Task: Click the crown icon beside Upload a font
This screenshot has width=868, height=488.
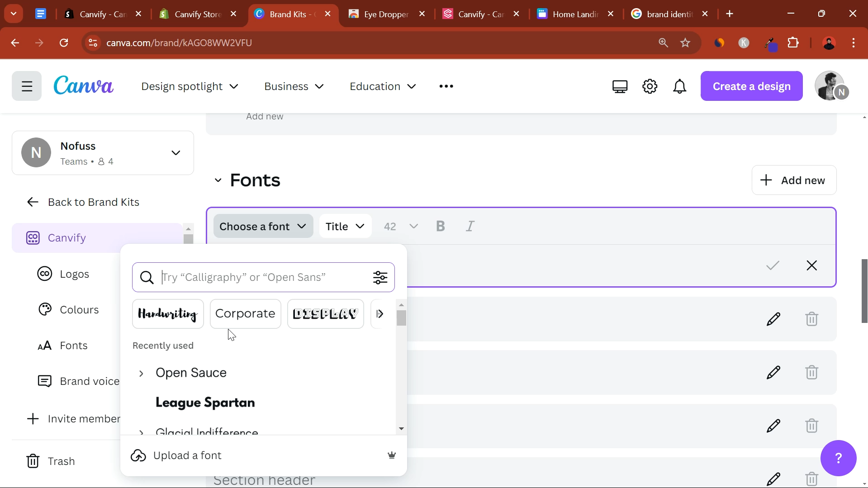Action: (392, 455)
